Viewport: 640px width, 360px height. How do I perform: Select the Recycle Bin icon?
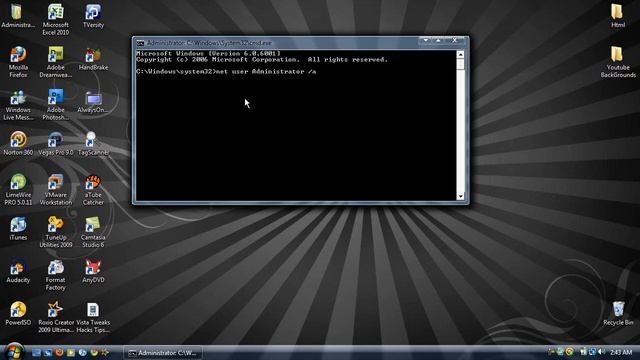(x=618, y=314)
